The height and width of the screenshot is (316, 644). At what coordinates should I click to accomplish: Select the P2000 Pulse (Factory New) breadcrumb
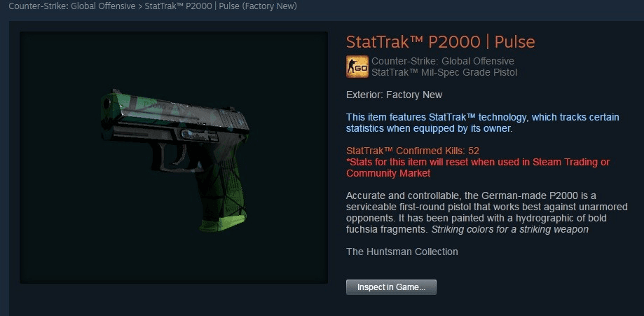click(221, 6)
